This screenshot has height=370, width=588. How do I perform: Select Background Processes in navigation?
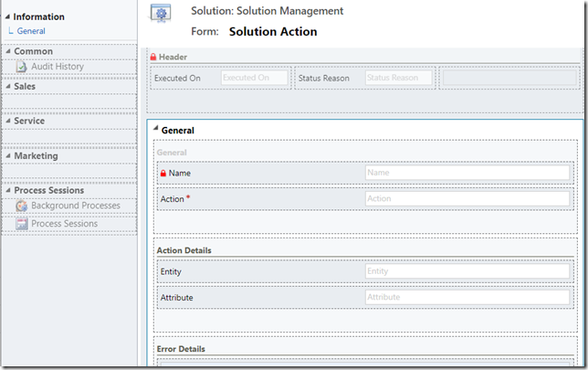(76, 206)
